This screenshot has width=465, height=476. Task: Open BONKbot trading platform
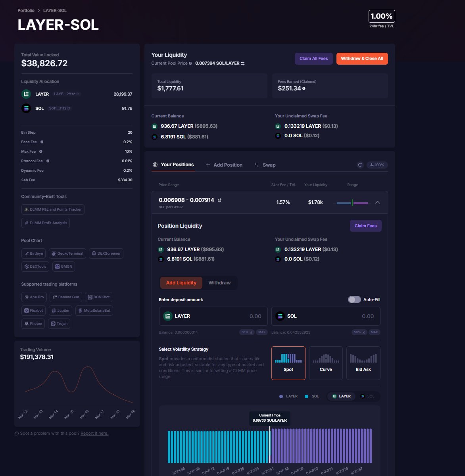[98, 297]
